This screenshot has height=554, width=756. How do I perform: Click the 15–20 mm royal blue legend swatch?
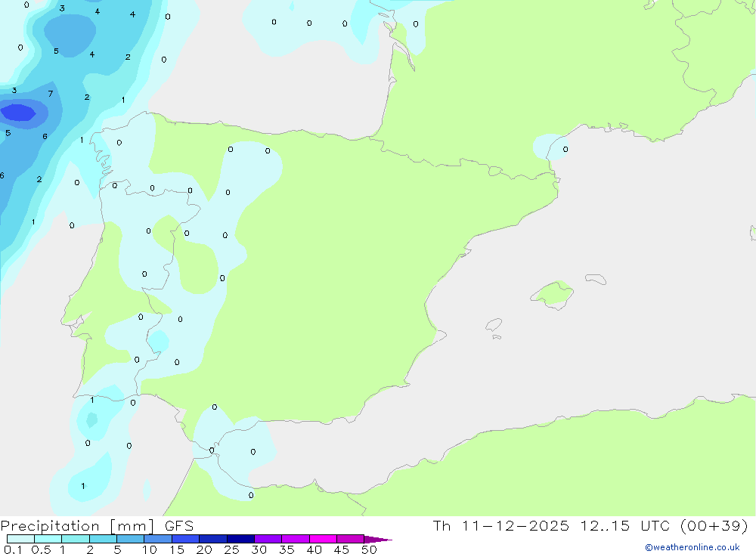pos(185,539)
